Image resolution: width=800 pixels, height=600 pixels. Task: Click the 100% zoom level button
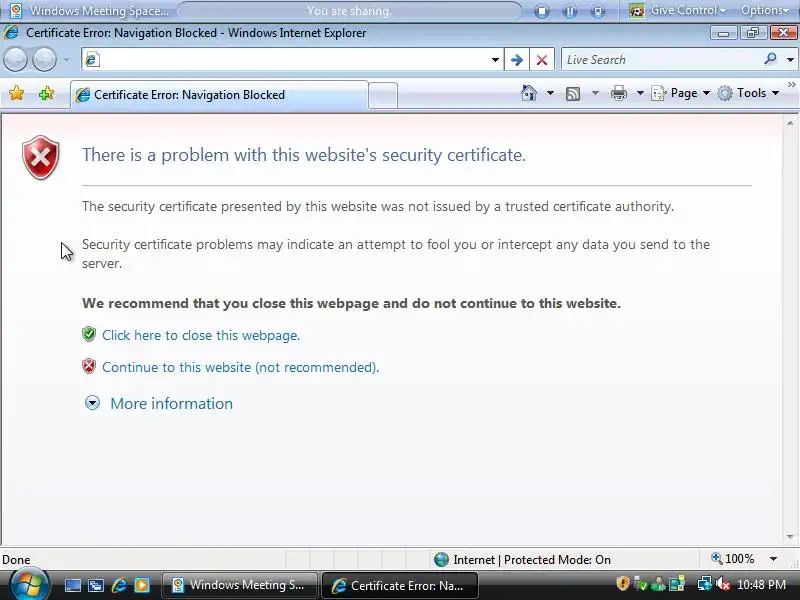(x=733, y=559)
